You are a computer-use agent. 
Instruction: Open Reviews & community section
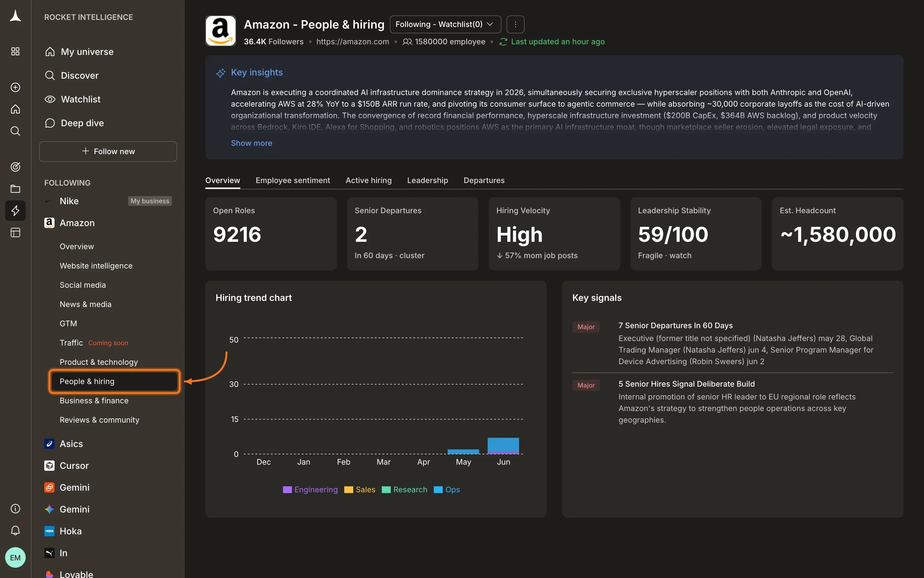(x=99, y=420)
